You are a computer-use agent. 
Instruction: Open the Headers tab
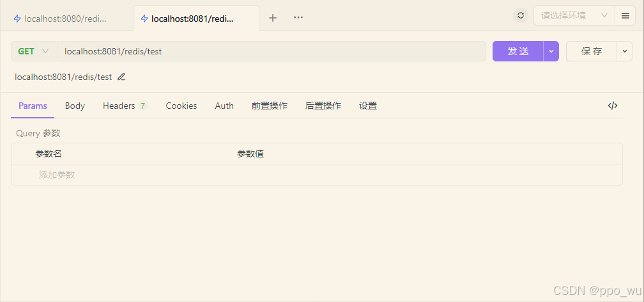125,106
